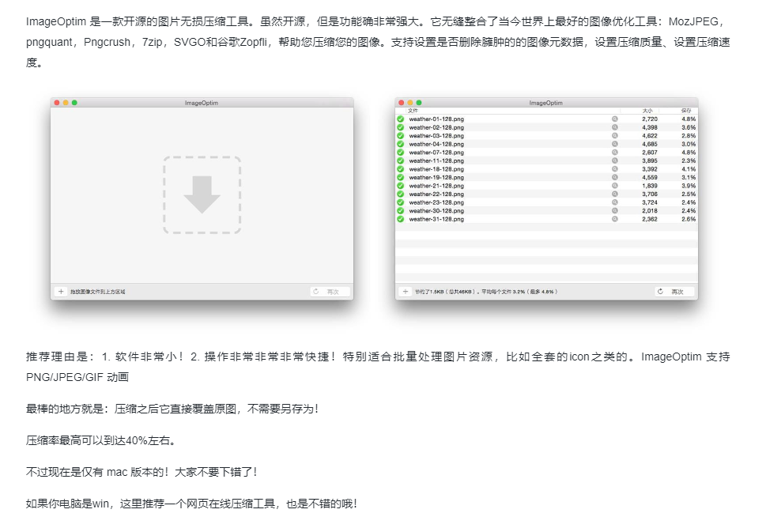
Task: Click the green check icon for weather-22-128.png
Action: [x=401, y=194]
